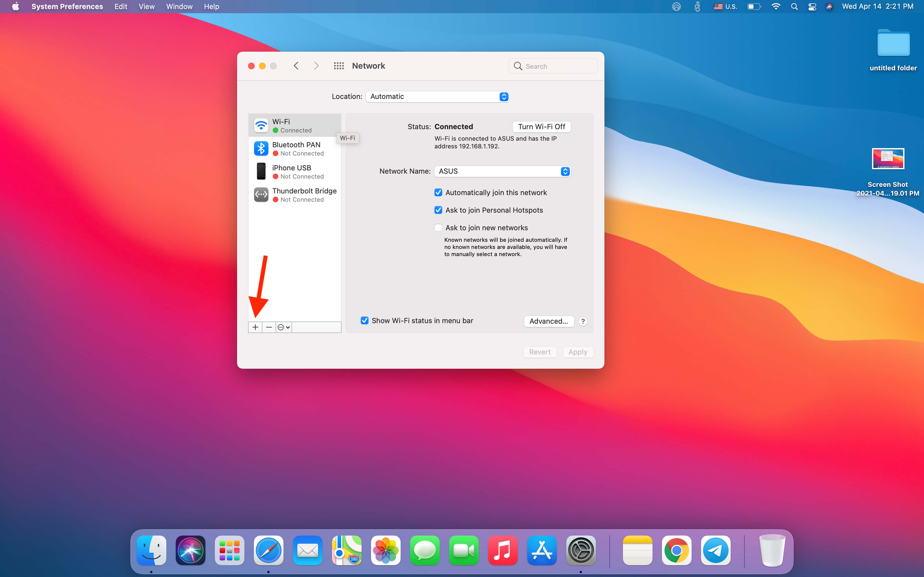
Task: Open the action menu with the ellipsis icon
Action: [x=284, y=327]
